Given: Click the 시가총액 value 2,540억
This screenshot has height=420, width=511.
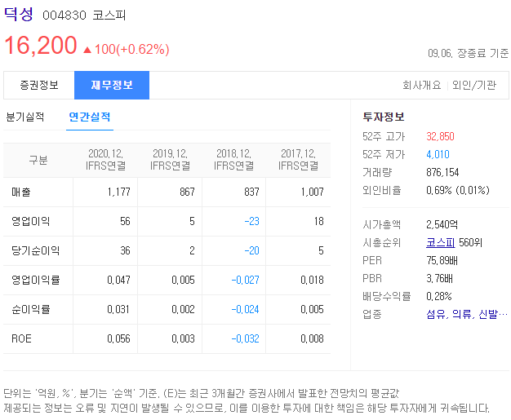Looking at the screenshot, I should click(442, 224).
